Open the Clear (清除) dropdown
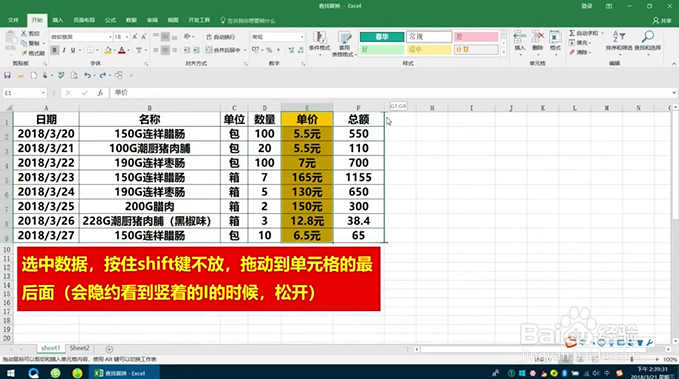The height and width of the screenshot is (379, 679). [580, 52]
